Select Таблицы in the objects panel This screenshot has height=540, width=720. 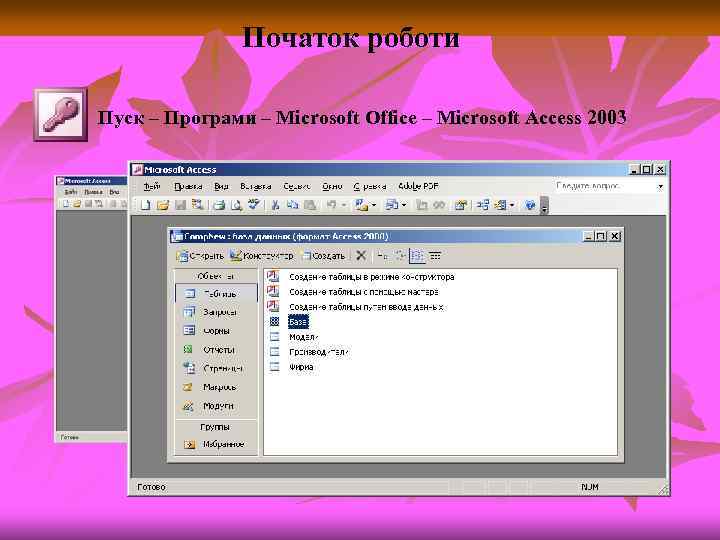tap(216, 293)
